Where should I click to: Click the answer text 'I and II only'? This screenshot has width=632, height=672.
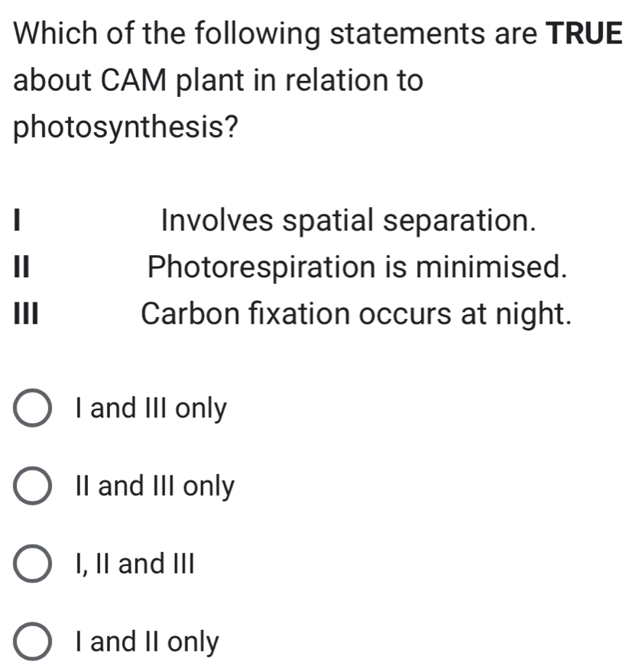(146, 641)
